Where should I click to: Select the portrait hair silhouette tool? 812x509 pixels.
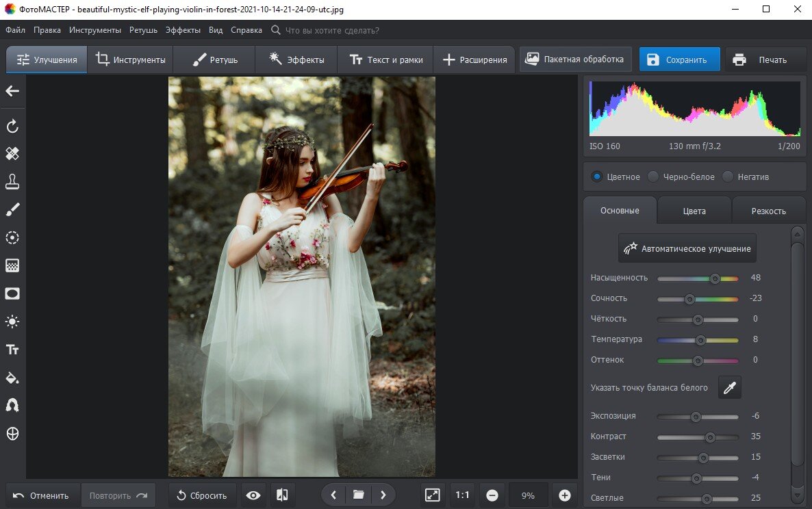pos(12,405)
